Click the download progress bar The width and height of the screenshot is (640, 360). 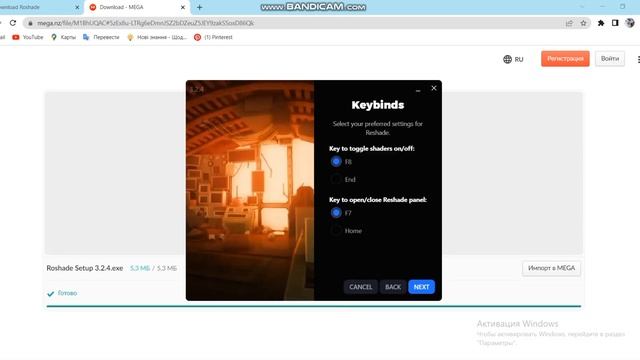313,306
